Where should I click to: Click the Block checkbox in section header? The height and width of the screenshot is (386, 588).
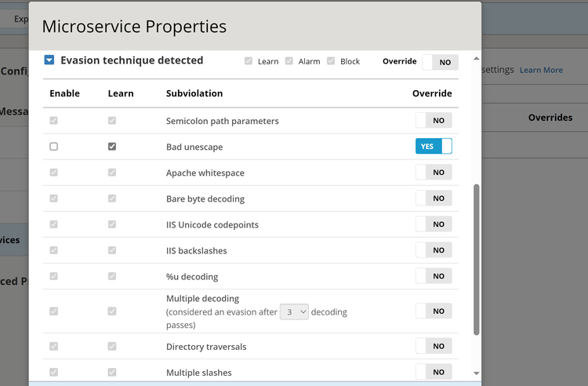click(332, 61)
